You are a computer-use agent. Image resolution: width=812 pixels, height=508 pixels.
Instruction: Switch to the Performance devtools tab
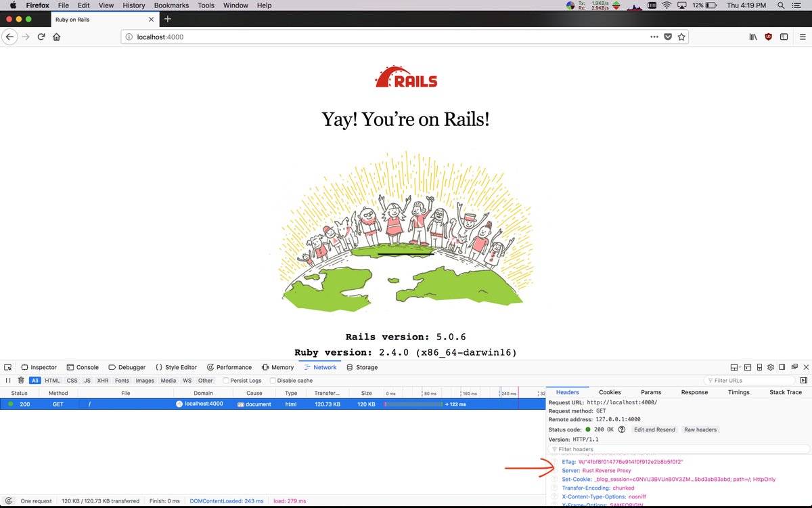pyautogui.click(x=229, y=367)
